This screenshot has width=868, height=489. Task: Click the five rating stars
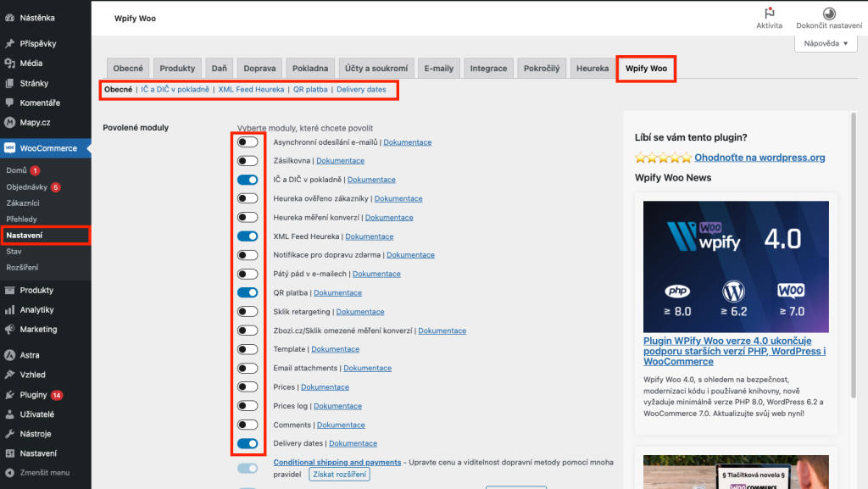point(663,158)
